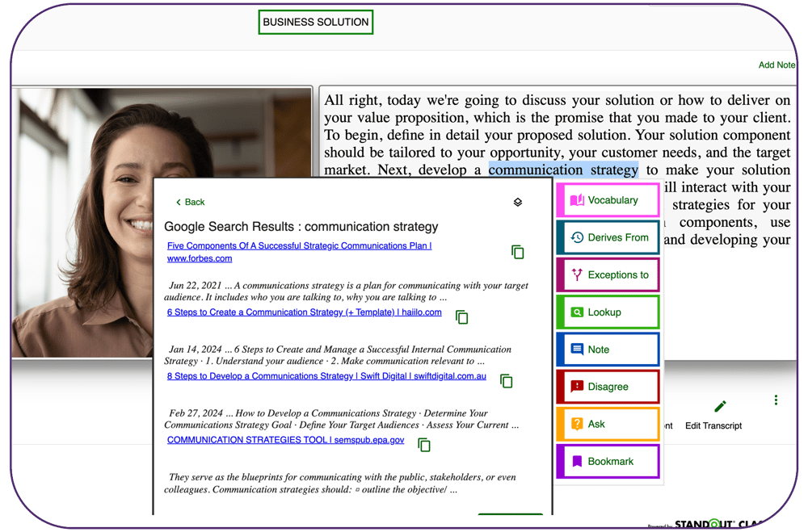This screenshot has width=808, height=532.
Task: Bookmark the selected text
Action: (608, 462)
